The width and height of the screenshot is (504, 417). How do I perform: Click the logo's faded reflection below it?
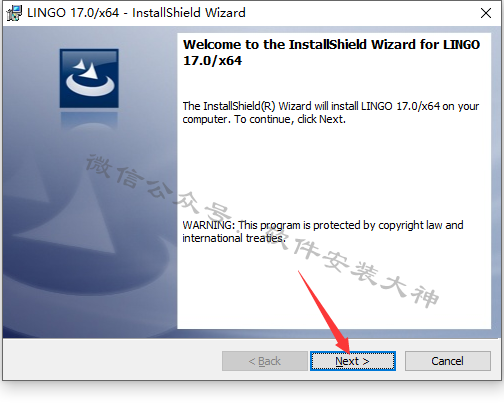click(89, 120)
